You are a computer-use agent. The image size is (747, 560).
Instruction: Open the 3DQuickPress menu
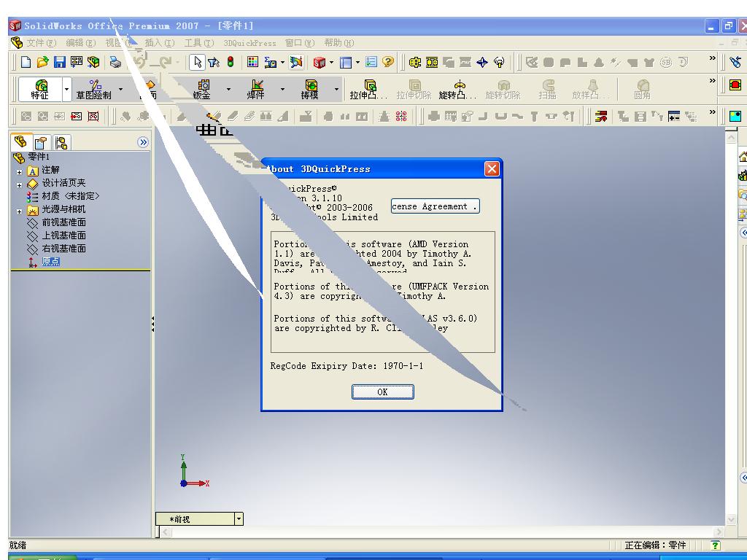[249, 43]
